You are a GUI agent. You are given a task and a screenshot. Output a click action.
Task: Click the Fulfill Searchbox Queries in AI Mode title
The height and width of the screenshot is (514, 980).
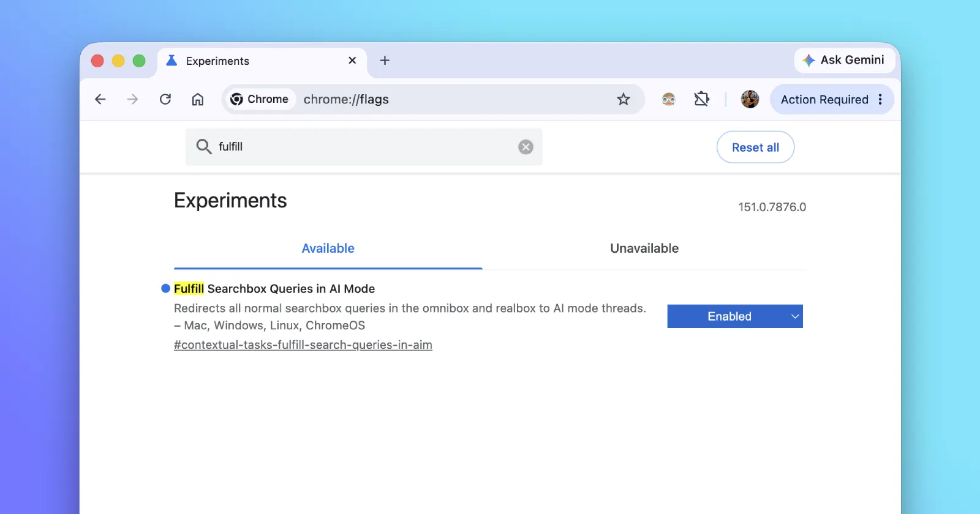pyautogui.click(x=274, y=289)
